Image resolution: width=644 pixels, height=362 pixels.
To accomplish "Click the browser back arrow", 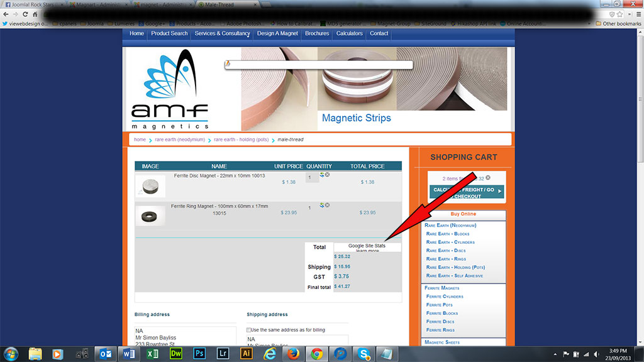I will (x=6, y=14).
